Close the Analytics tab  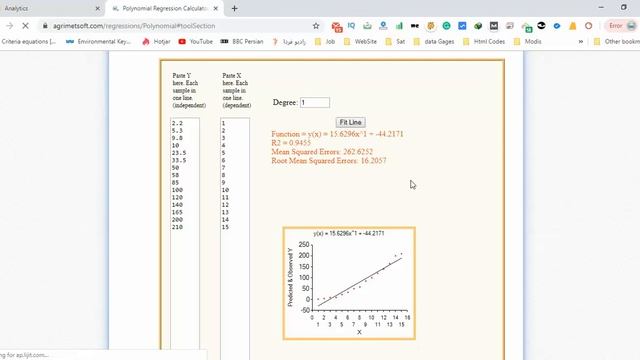pyautogui.click(x=98, y=8)
